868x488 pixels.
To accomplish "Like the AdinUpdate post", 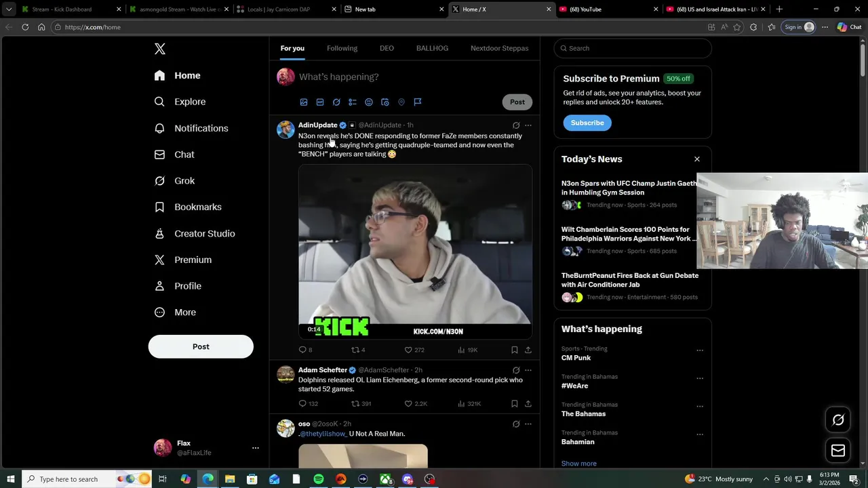I will coord(408,350).
